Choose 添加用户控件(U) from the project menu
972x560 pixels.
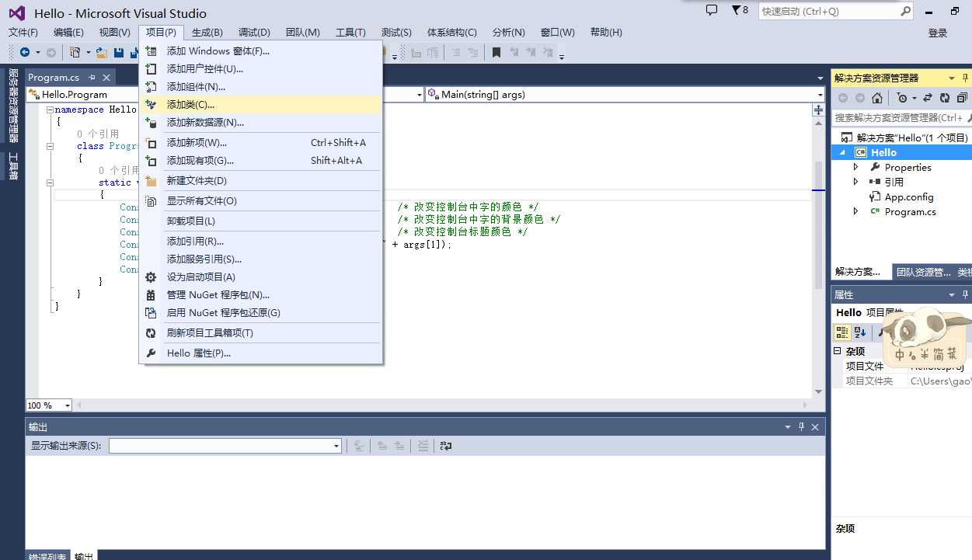tap(261, 69)
